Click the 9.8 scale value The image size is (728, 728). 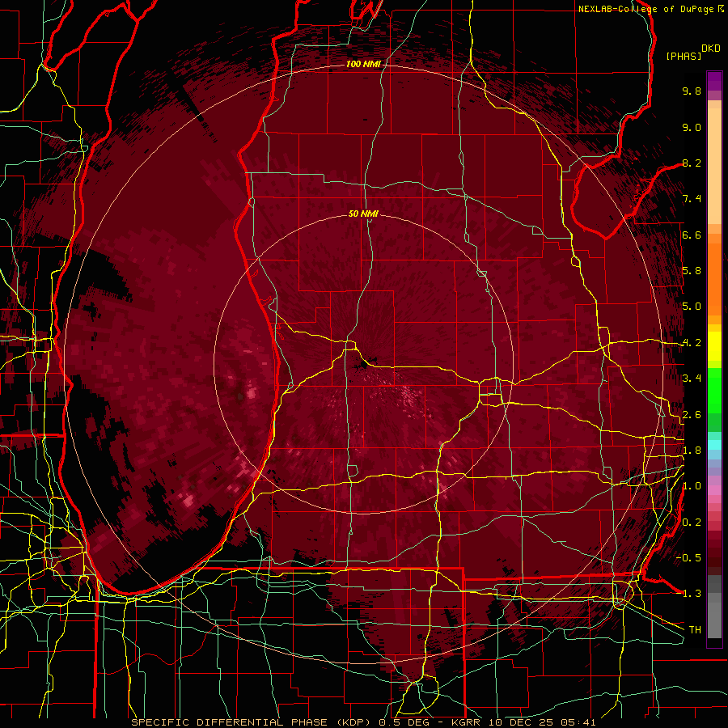[692, 91]
